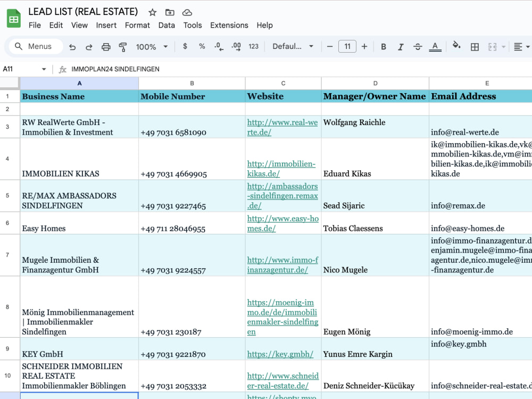Click the redo arrow
The width and height of the screenshot is (532, 399).
(x=89, y=47)
